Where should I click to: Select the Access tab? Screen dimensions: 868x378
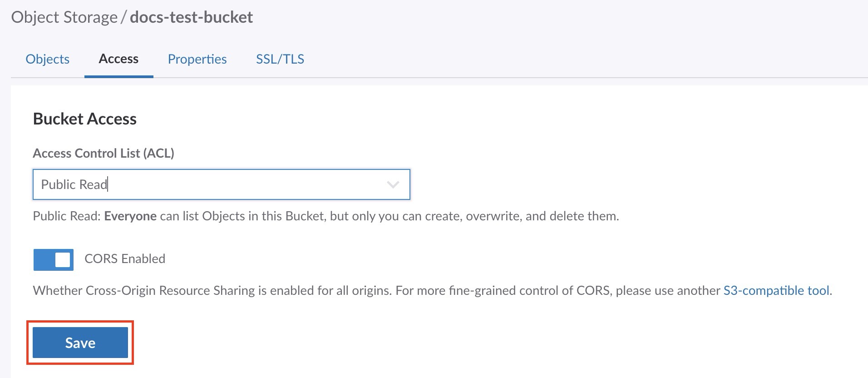(x=118, y=59)
